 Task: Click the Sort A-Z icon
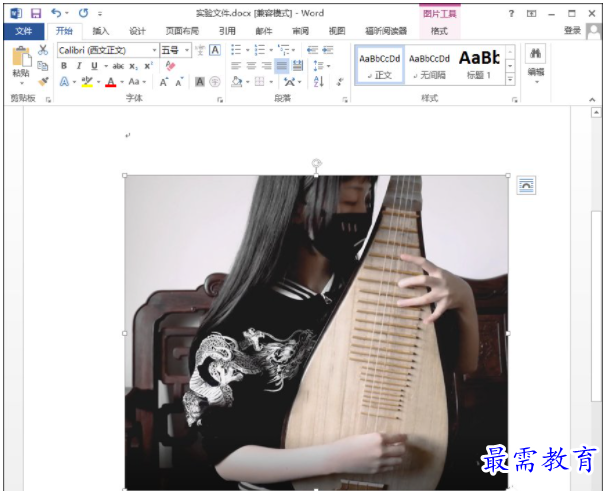pos(319,81)
